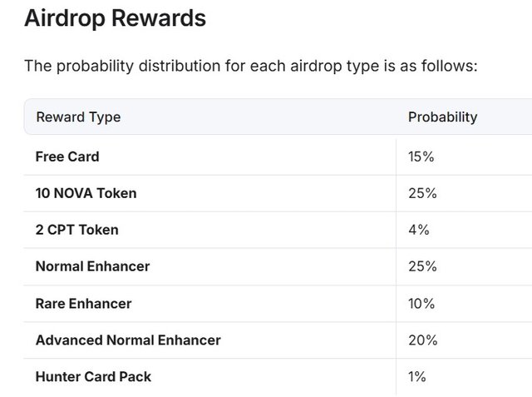The width and height of the screenshot is (532, 397).
Task: Click the 25% value for Normal Enhancer
Action: click(422, 266)
